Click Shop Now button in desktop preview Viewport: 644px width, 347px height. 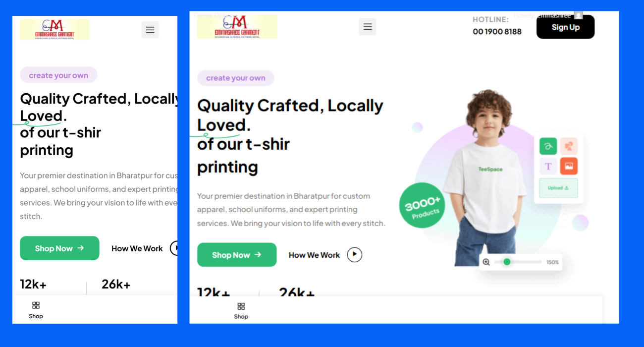(237, 255)
